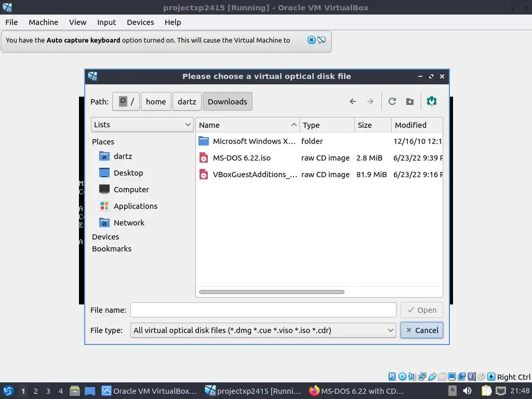This screenshot has width=532, height=399.
Task: Open the recording indicator in the VM status bar
Action: (x=462, y=376)
